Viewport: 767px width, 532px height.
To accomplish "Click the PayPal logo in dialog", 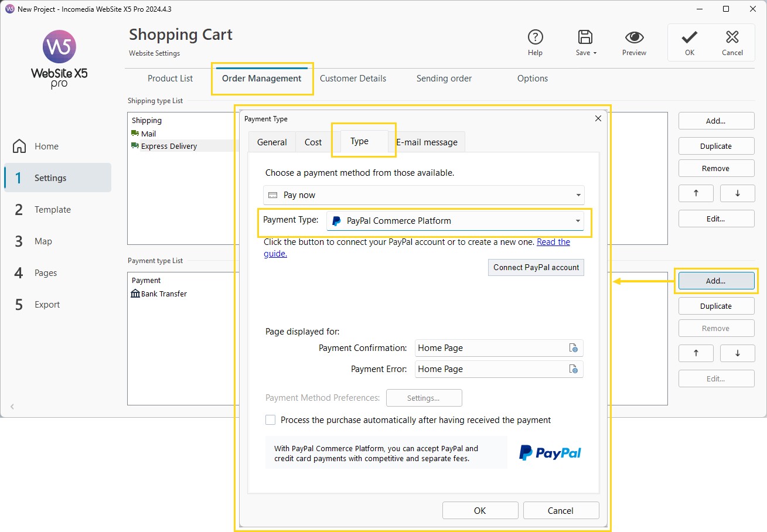I will coord(550,452).
